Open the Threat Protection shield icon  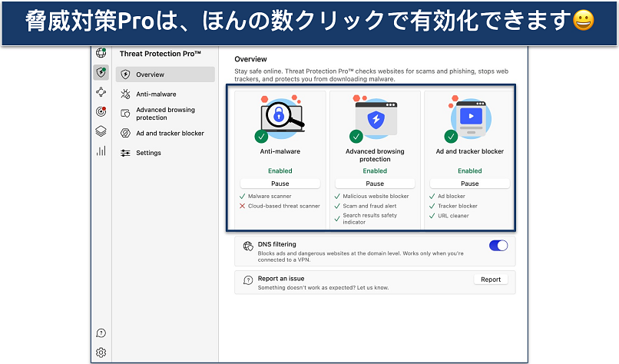click(x=101, y=73)
